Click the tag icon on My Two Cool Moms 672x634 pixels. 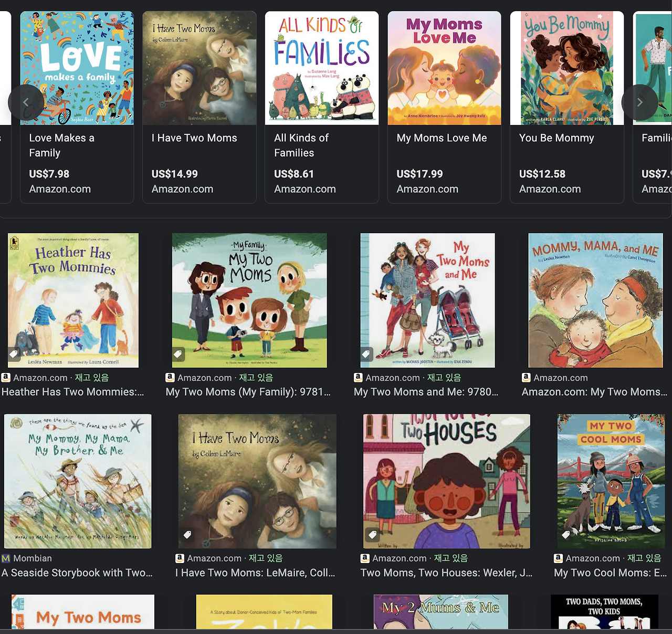coord(566,535)
